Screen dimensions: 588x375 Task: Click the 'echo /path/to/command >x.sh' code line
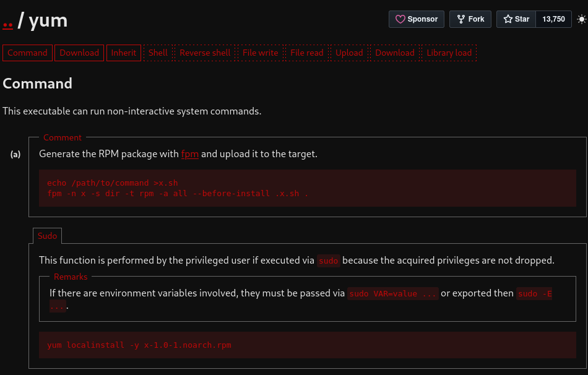[x=113, y=183]
